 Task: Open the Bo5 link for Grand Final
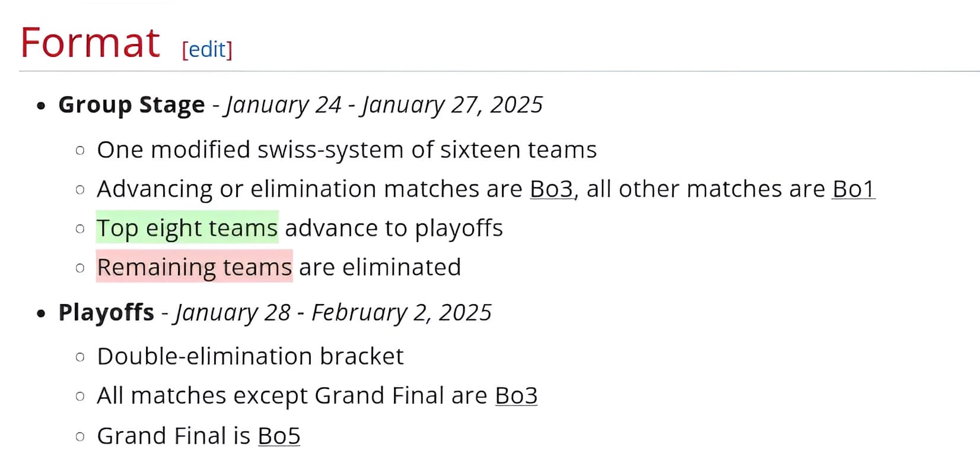(279, 436)
